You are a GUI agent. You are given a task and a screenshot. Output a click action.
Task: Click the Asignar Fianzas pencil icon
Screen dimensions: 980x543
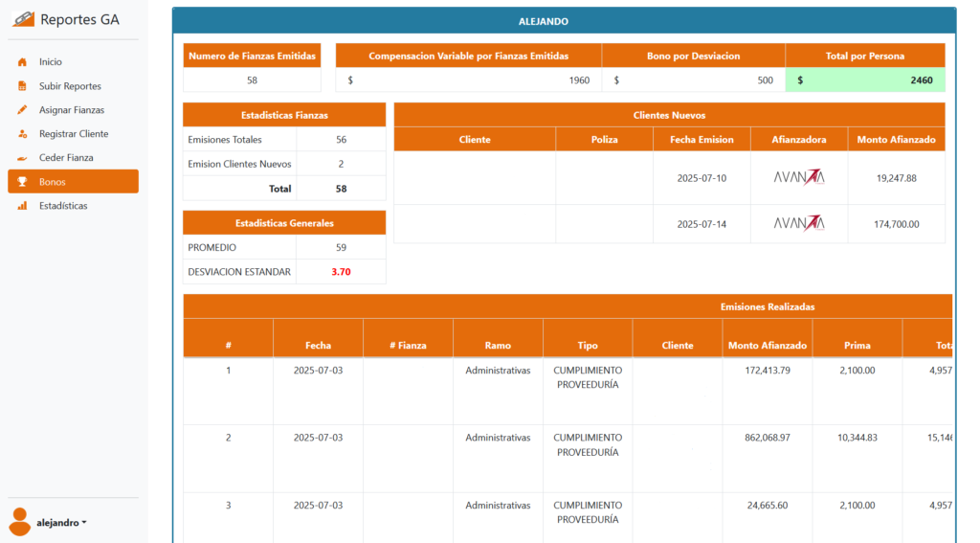(x=22, y=110)
